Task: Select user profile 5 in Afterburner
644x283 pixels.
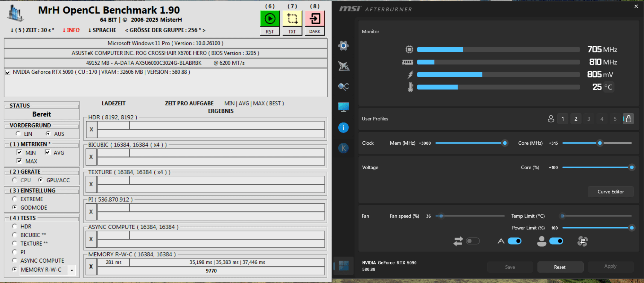Action: 615,119
